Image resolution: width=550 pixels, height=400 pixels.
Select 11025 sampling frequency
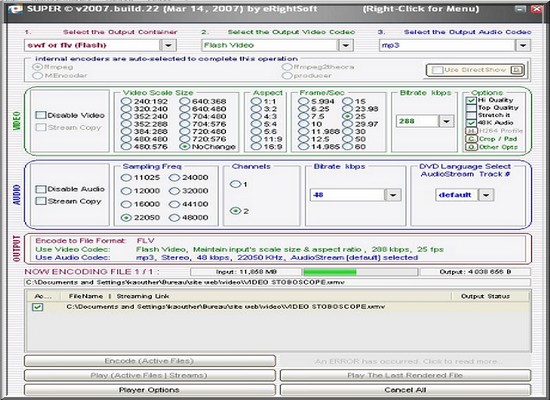coord(126,178)
